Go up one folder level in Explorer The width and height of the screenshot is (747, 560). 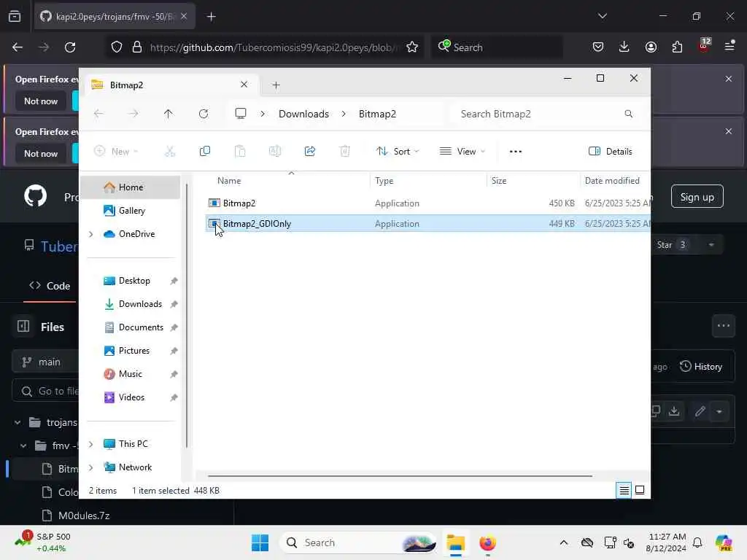(169, 114)
